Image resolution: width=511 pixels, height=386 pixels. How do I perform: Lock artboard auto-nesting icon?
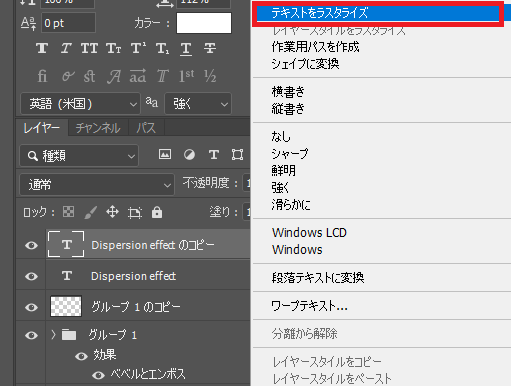tap(135, 213)
